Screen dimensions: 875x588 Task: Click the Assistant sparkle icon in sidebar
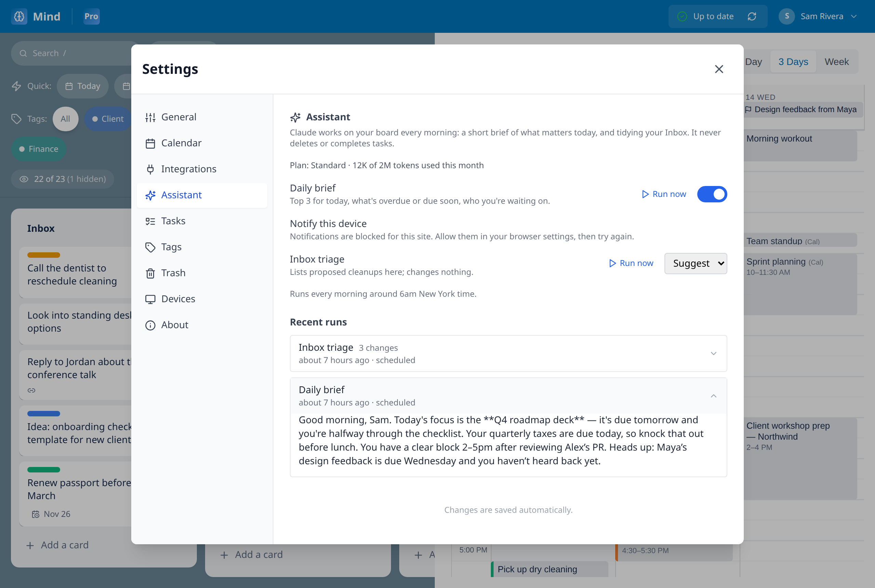point(150,195)
